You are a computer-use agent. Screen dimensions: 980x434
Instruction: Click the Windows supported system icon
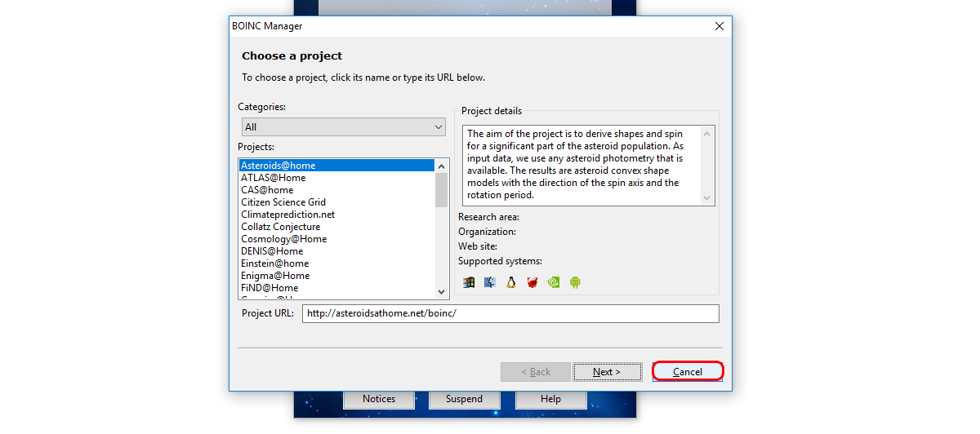point(469,282)
